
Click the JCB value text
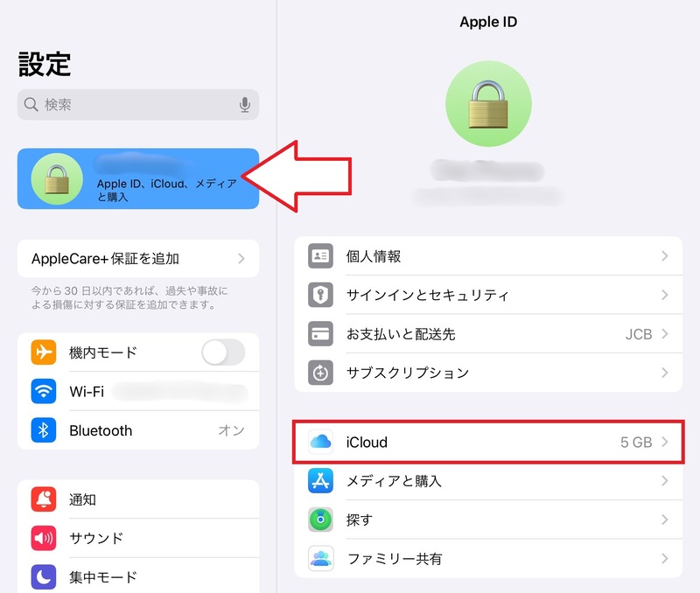click(x=639, y=334)
